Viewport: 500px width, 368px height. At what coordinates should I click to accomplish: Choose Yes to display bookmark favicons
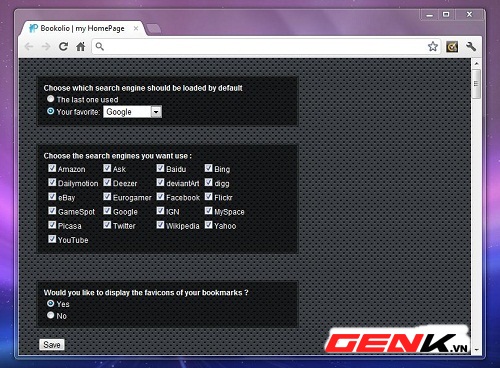[50, 303]
